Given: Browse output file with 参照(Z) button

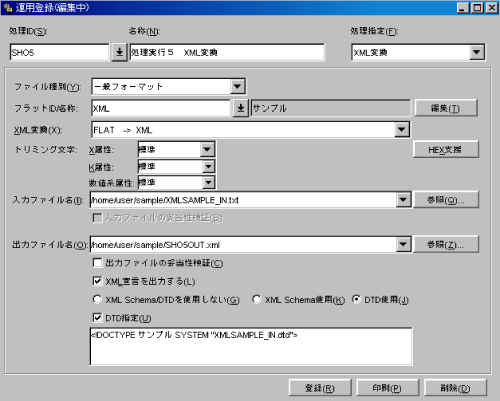Looking at the screenshot, I should [x=446, y=244].
